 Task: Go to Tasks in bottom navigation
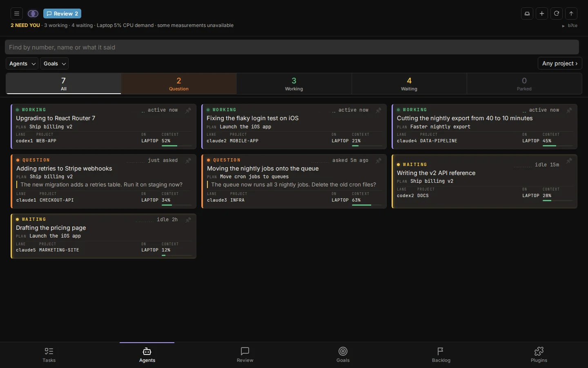coord(49,355)
